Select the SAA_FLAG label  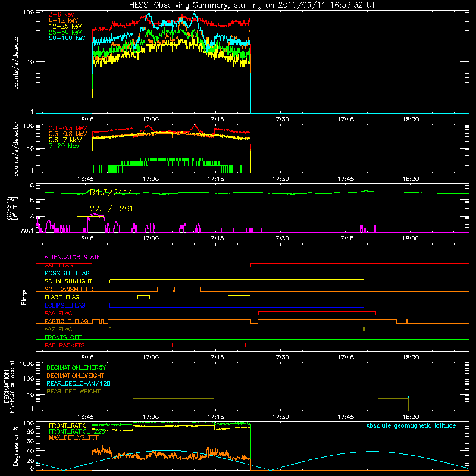(58, 313)
